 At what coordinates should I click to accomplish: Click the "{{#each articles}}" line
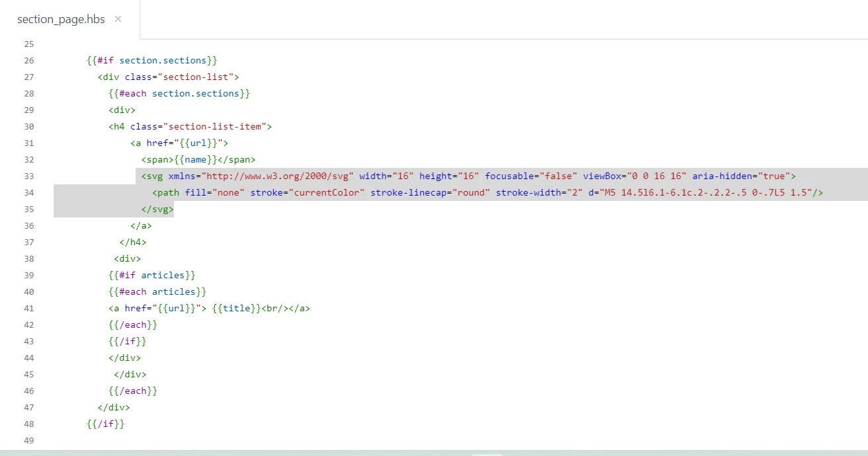click(x=157, y=292)
